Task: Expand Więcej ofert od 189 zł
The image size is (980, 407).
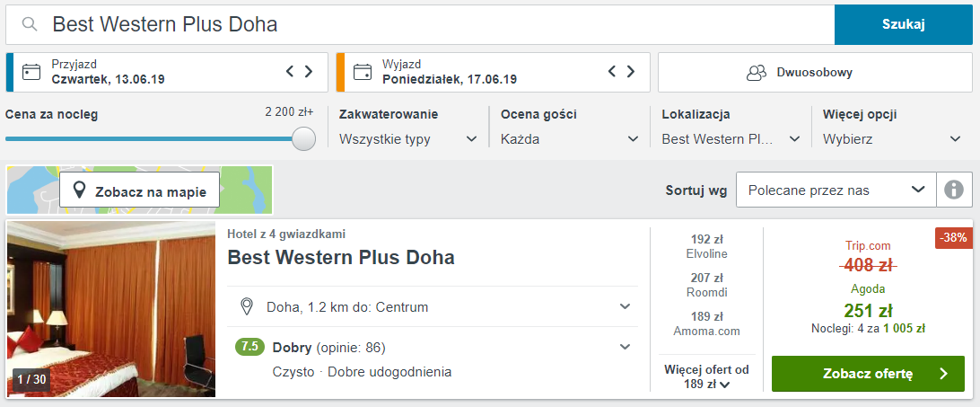Action: (x=706, y=377)
